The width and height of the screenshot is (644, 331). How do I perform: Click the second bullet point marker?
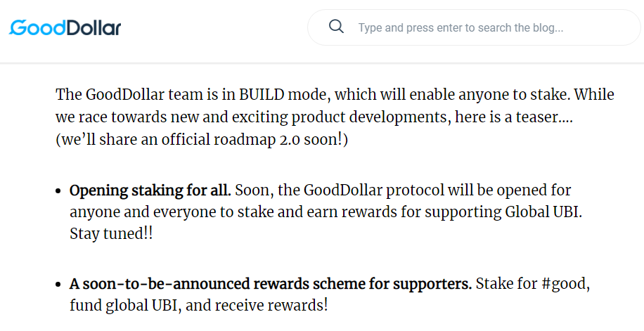click(59, 285)
